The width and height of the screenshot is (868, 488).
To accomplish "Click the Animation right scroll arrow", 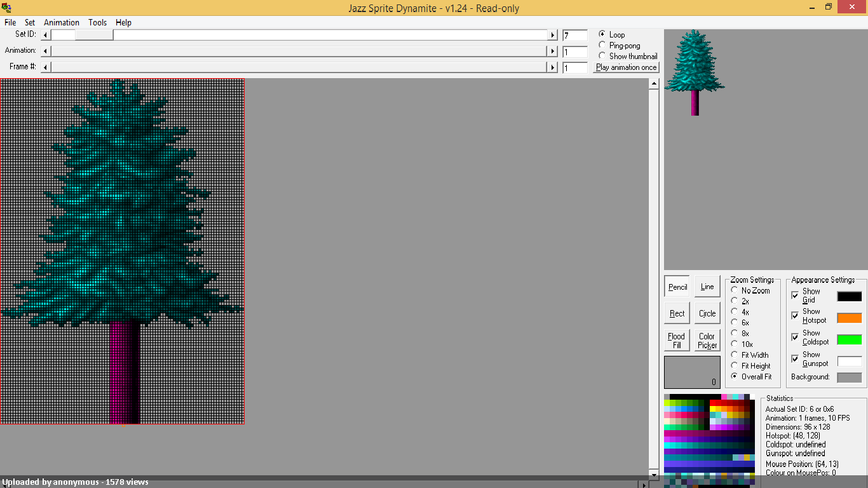I will click(x=553, y=51).
